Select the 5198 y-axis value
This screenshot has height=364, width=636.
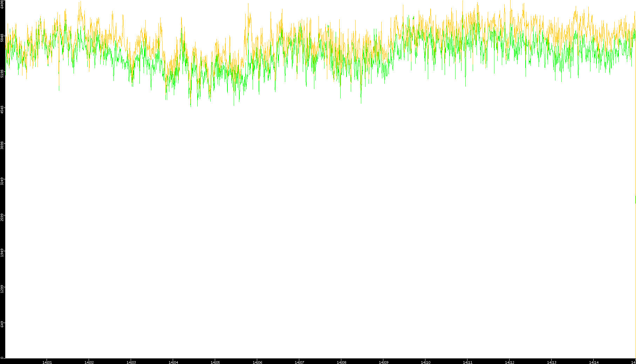(x=2, y=74)
